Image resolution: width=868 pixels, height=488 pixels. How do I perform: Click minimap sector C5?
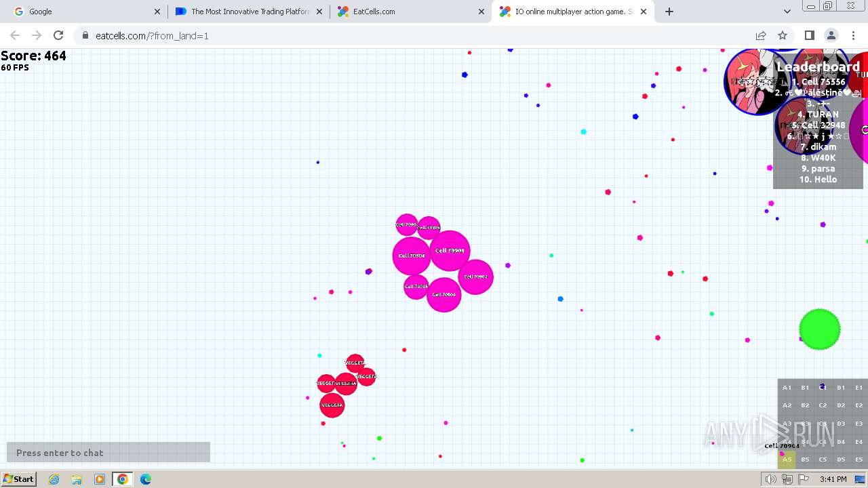point(823,460)
